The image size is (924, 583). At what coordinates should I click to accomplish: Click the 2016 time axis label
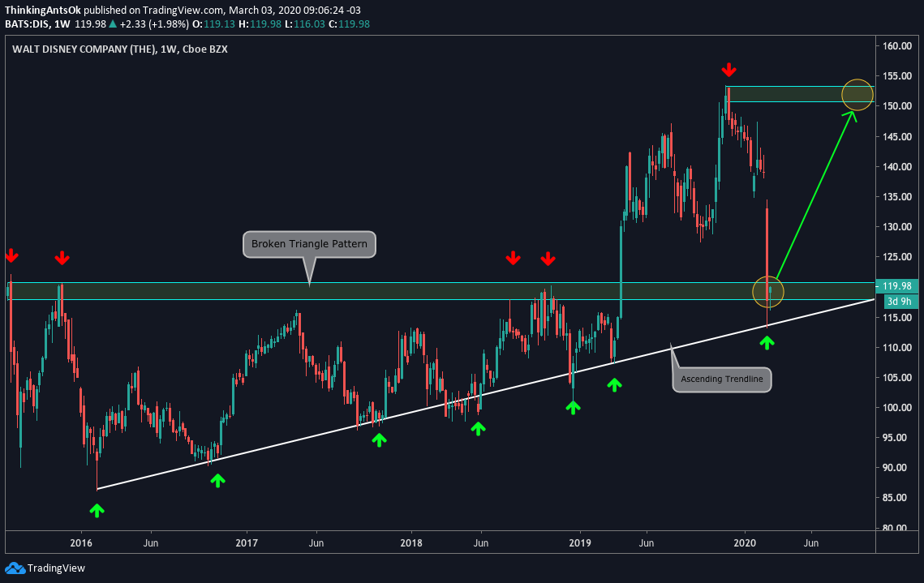coord(81,543)
